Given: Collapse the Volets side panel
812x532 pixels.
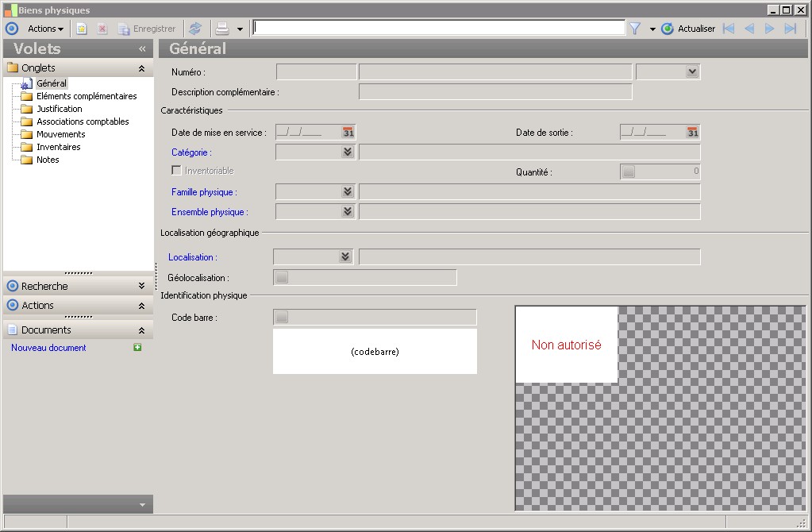Looking at the screenshot, I should point(142,48).
